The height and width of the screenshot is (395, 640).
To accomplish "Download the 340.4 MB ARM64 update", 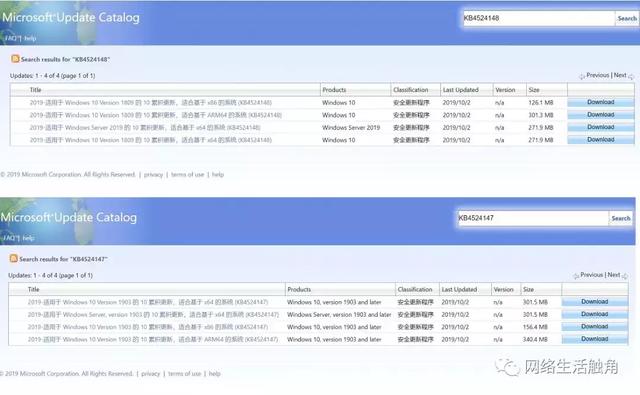I will [x=595, y=339].
